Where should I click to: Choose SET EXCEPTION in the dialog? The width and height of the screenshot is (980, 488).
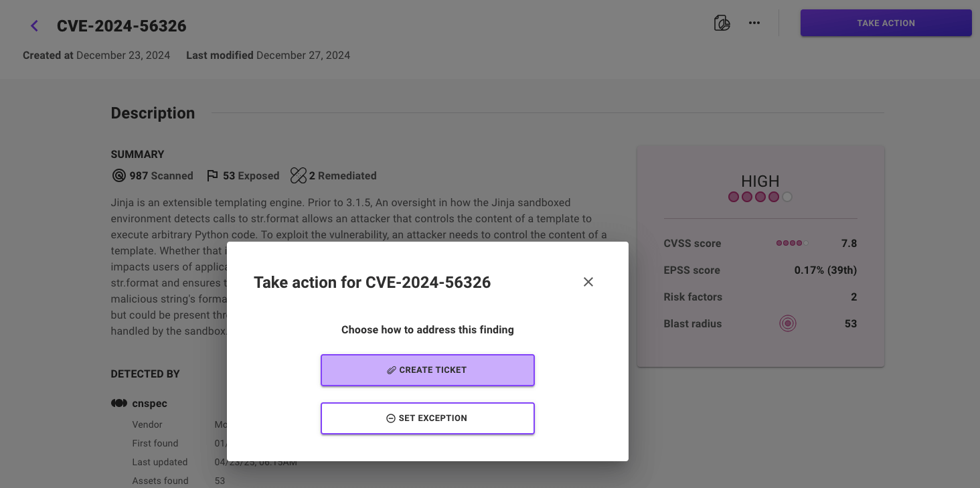coord(427,418)
